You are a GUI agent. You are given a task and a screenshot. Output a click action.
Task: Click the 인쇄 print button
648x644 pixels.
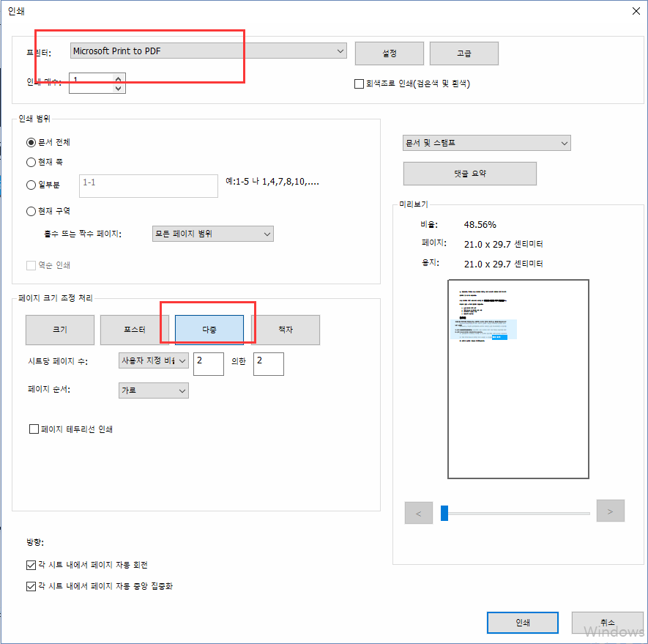click(522, 623)
